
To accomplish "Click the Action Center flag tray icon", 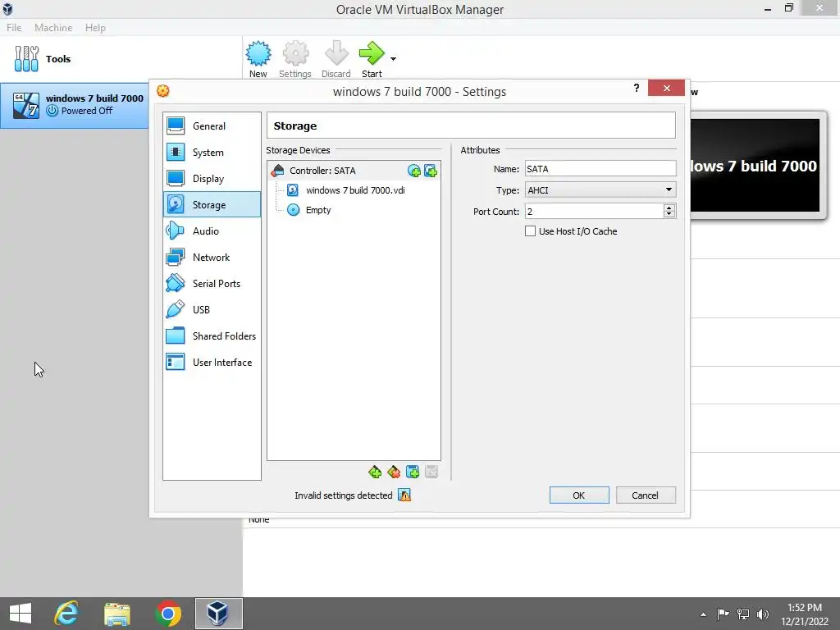I will coord(723,614).
